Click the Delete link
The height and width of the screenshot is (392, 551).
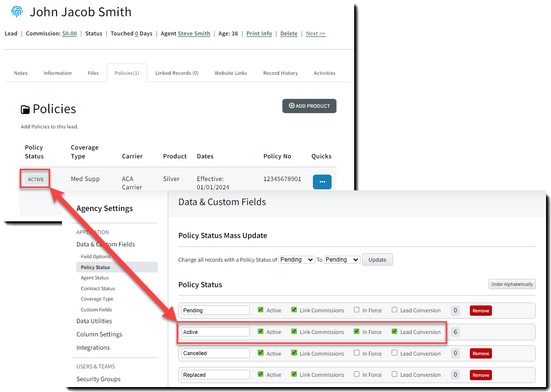[x=289, y=33]
